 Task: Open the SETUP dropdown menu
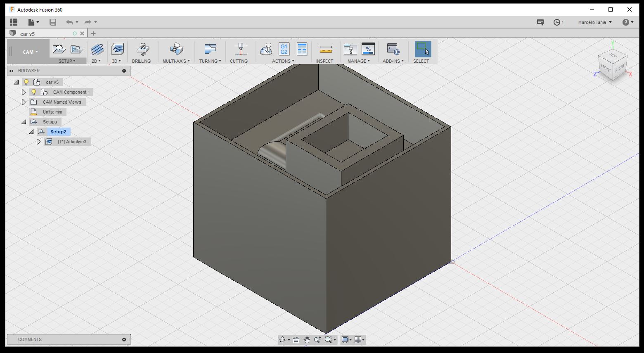click(67, 61)
